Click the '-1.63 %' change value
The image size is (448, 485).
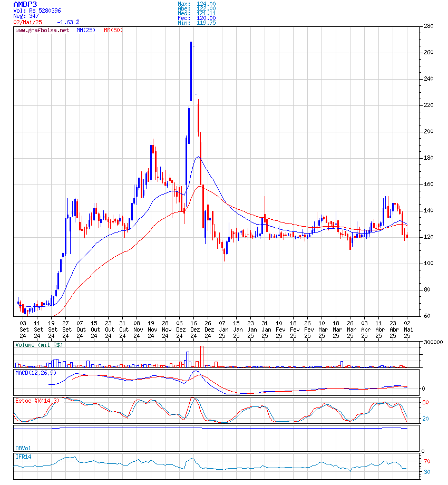pyautogui.click(x=68, y=22)
